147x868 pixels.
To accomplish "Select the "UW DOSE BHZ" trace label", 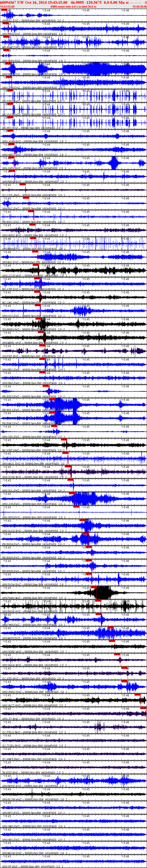I will tap(34, 477).
